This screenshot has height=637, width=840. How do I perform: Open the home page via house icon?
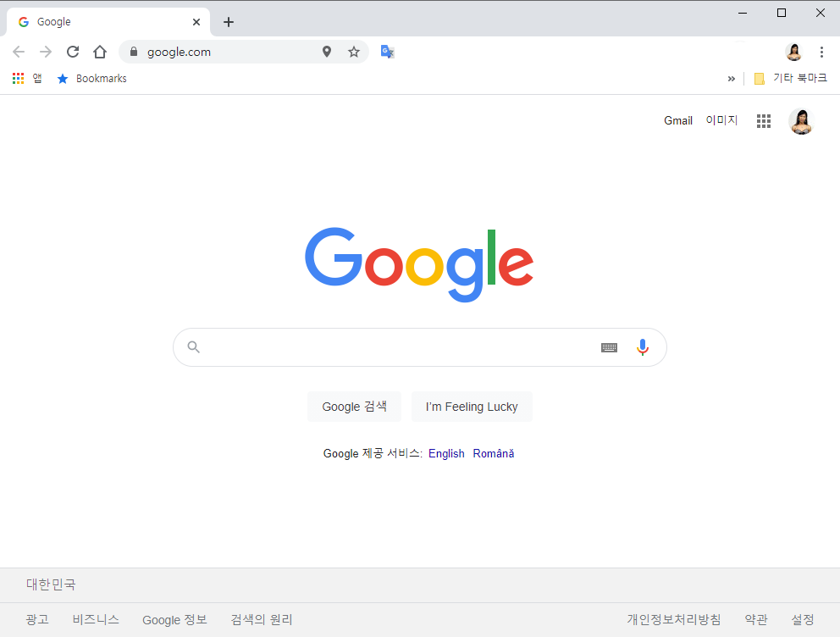pyautogui.click(x=100, y=52)
